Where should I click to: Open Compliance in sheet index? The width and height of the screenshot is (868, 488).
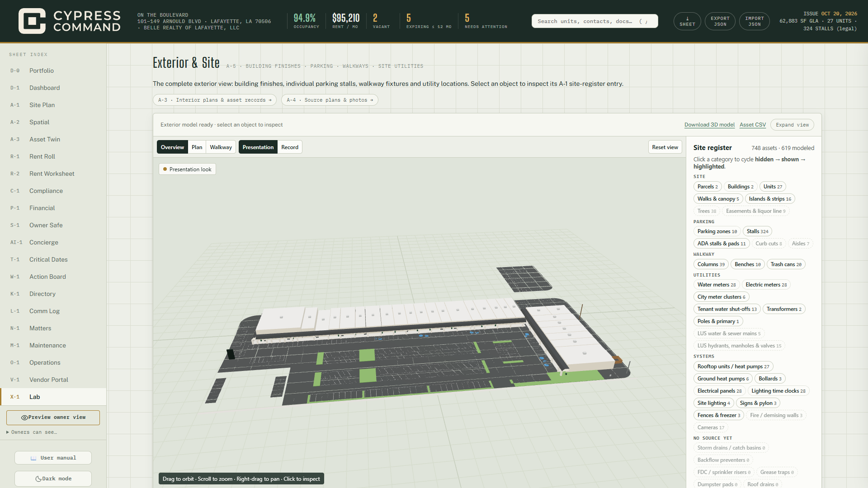53,191
